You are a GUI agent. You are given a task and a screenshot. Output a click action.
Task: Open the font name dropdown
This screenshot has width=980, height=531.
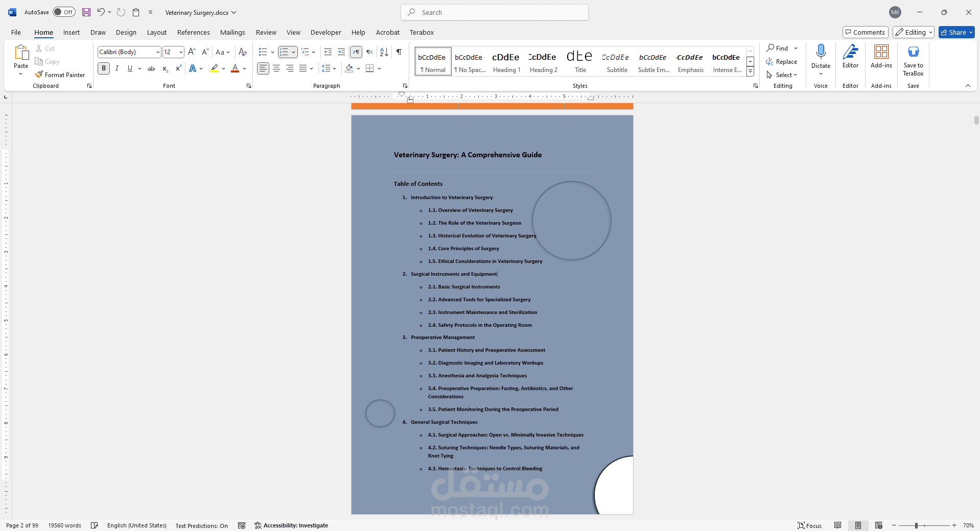click(x=158, y=52)
